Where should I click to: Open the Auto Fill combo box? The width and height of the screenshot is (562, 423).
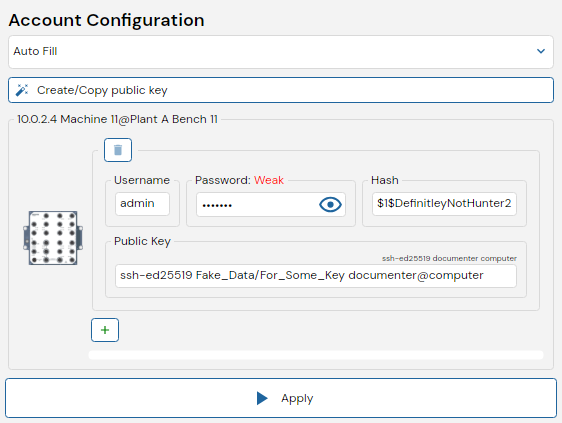pos(281,52)
